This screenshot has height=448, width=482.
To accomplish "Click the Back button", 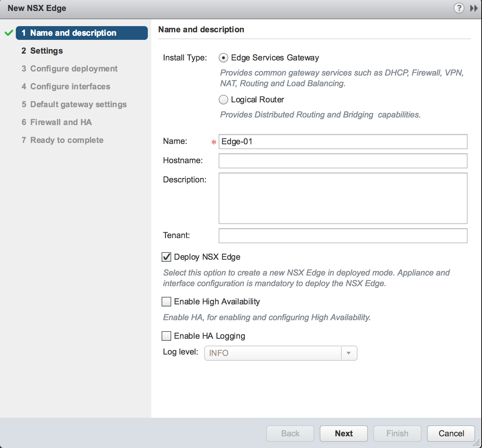I will pos(290,434).
